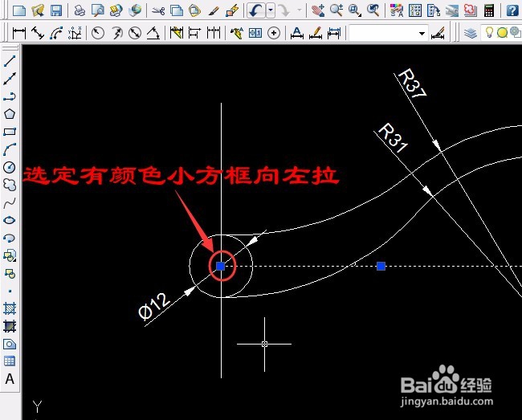Select the Match Properties brush
The image size is (522, 420).
coord(214,10)
